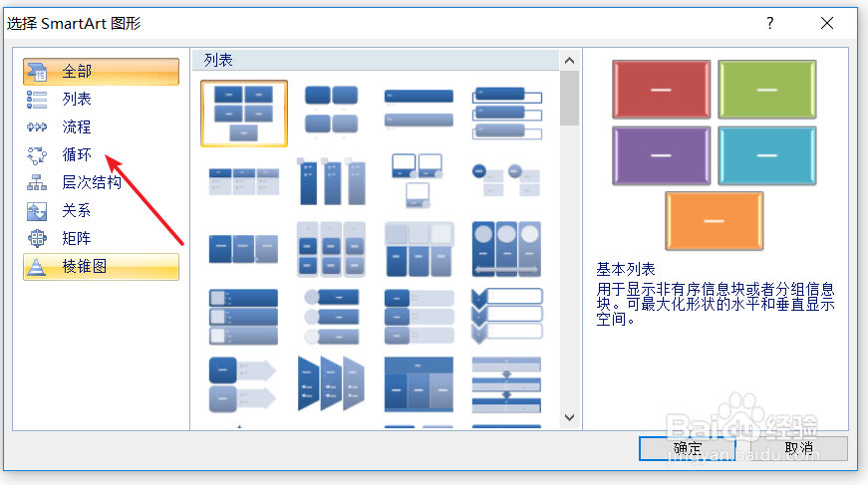Choose the table hierarchy layout in row five

click(419, 384)
